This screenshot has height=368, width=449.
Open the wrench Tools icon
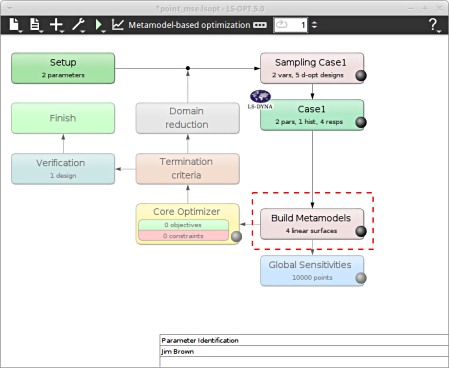(78, 25)
